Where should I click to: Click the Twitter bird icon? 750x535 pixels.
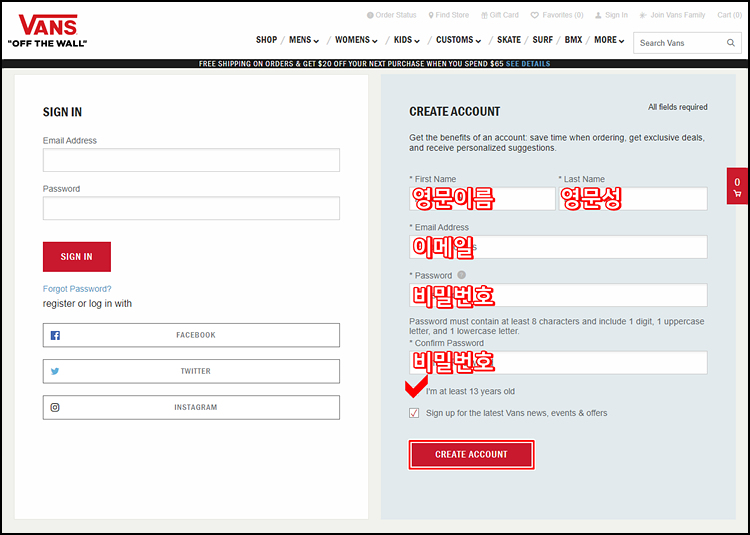[x=55, y=371]
